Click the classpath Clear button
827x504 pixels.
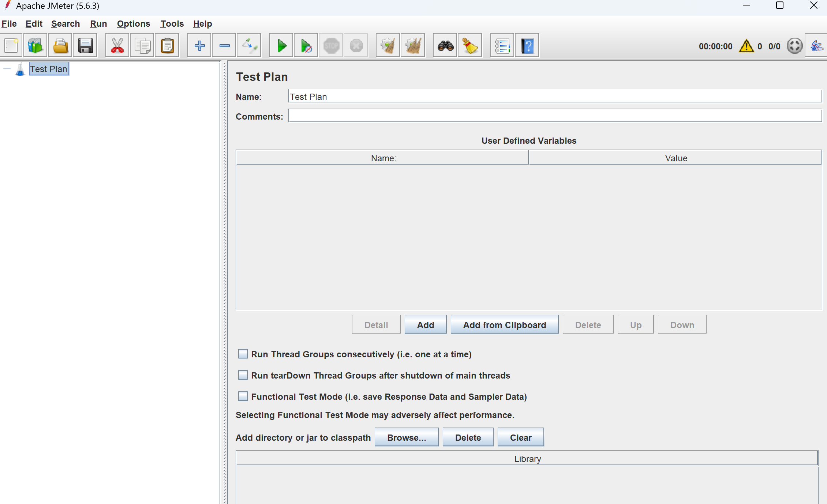pyautogui.click(x=521, y=437)
